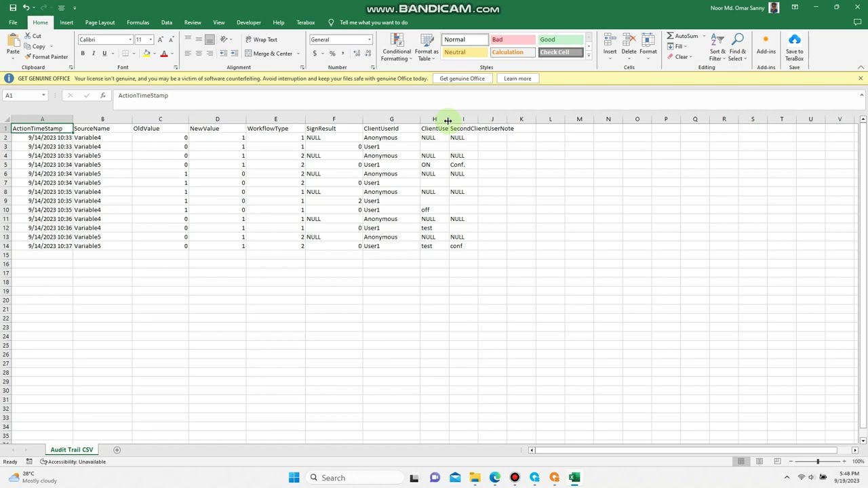Expand the cell styles gallery
The height and width of the screenshot is (488, 868).
(589, 55)
